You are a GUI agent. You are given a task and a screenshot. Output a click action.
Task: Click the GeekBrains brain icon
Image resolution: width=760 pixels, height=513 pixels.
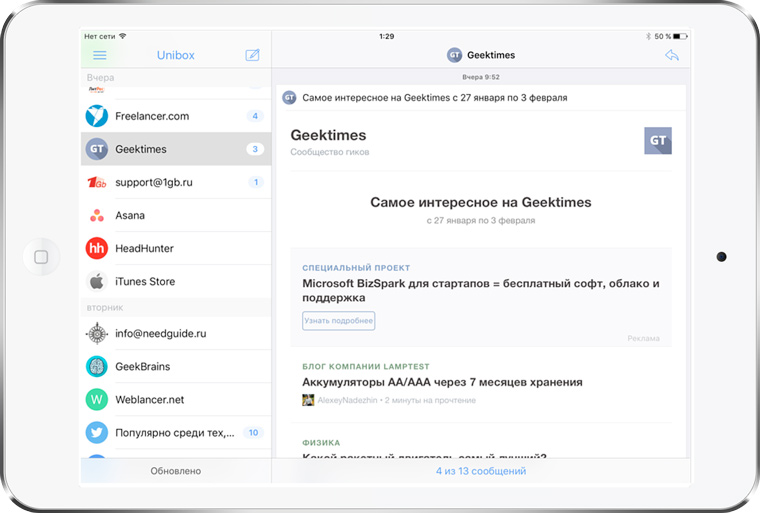coord(97,367)
